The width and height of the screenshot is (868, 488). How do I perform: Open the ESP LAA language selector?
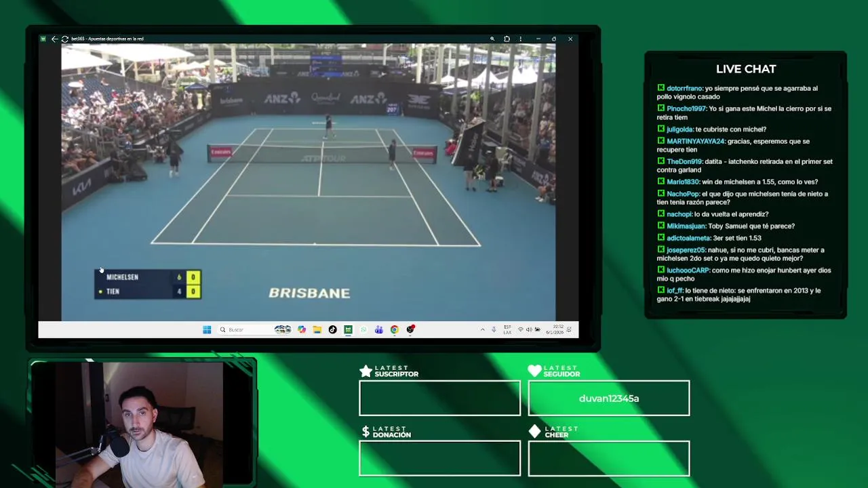point(507,330)
